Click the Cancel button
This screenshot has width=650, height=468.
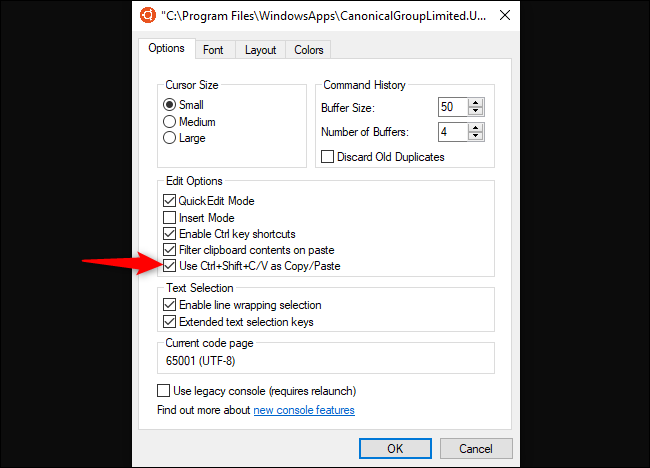coord(476,449)
